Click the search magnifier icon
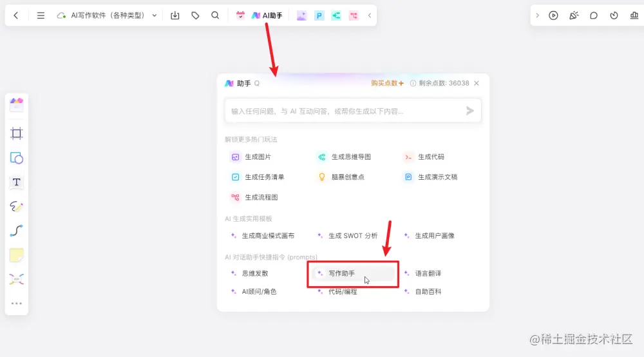 (x=215, y=15)
